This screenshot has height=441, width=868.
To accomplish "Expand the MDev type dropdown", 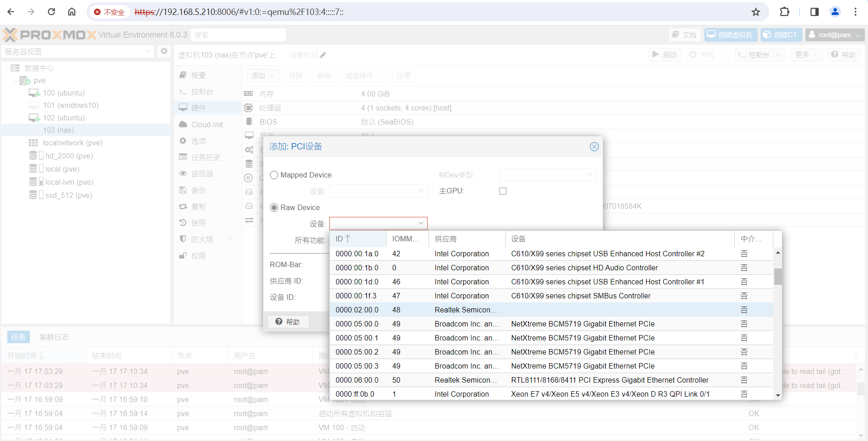I will tap(589, 175).
